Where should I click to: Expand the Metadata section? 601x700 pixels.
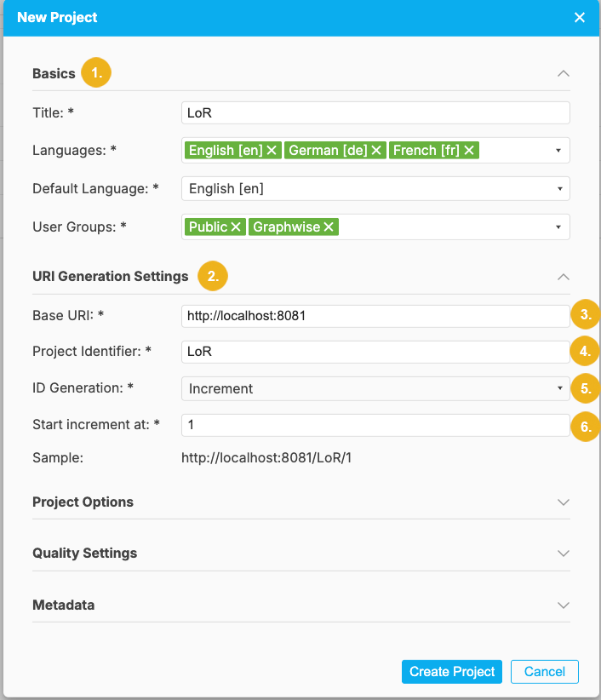click(563, 605)
